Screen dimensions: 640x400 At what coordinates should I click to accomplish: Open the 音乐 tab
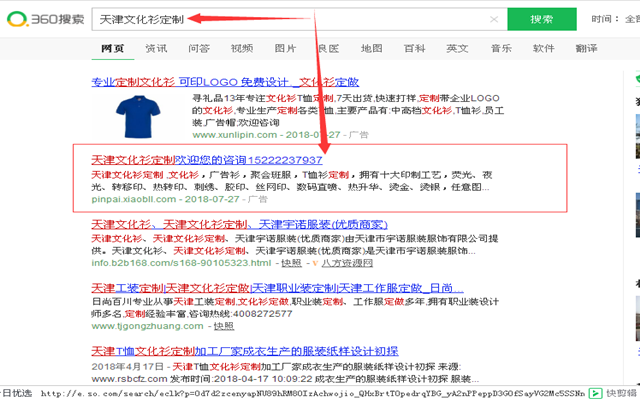pyautogui.click(x=501, y=49)
